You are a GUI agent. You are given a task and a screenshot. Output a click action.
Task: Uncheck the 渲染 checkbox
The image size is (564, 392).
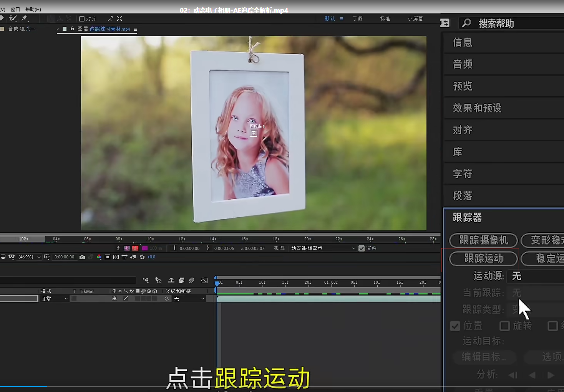tap(361, 248)
